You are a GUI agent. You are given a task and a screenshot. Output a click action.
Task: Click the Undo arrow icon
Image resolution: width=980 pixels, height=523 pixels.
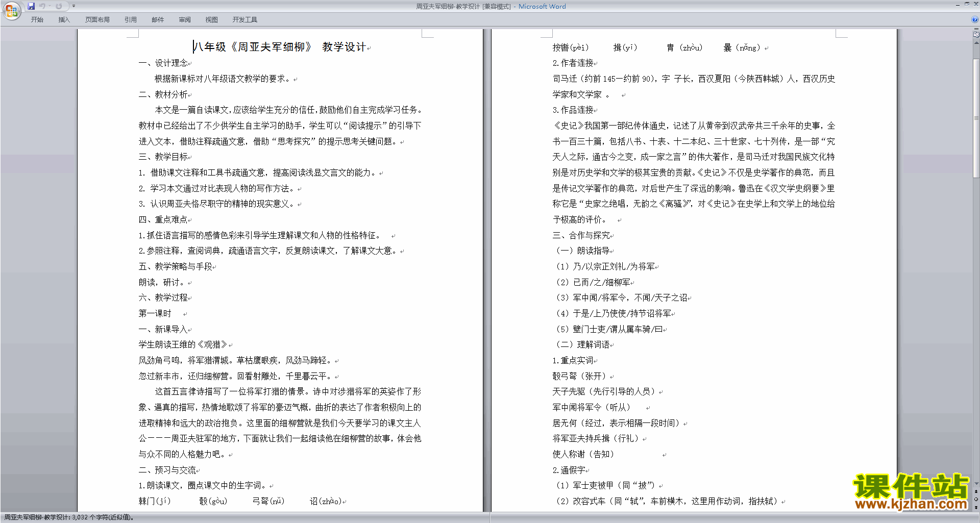coord(42,6)
